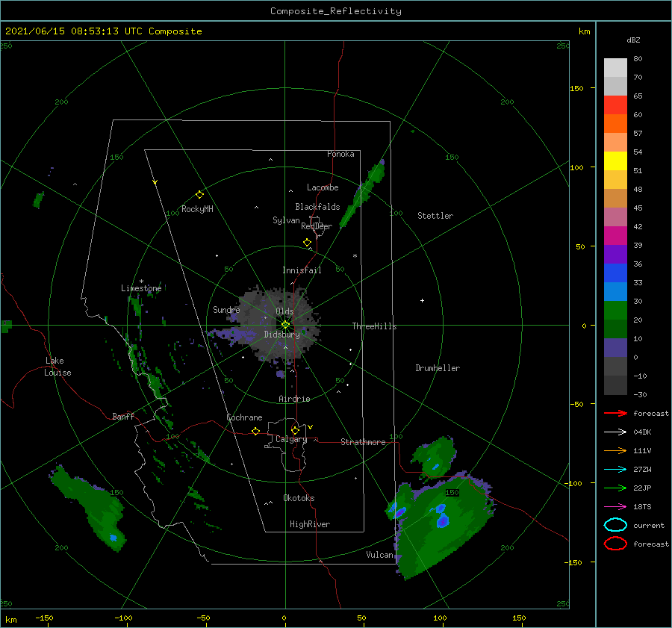This screenshot has width=672, height=628.
Task: Click the 'dBZ' legend heading
Action: pos(633,40)
